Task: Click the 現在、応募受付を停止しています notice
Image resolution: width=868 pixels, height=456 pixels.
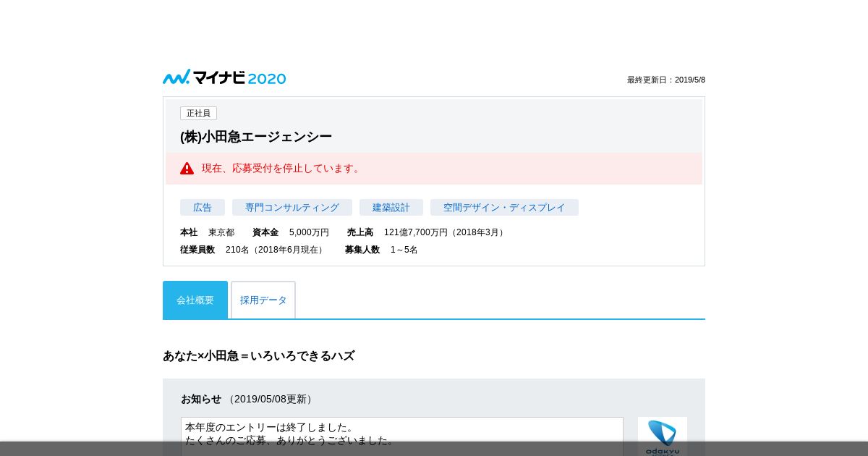Action: [x=434, y=168]
